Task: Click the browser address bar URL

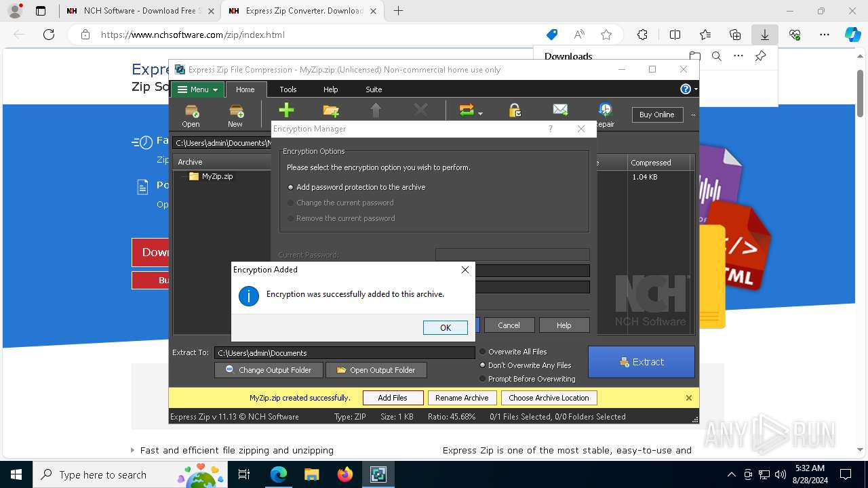Action: click(x=193, y=35)
